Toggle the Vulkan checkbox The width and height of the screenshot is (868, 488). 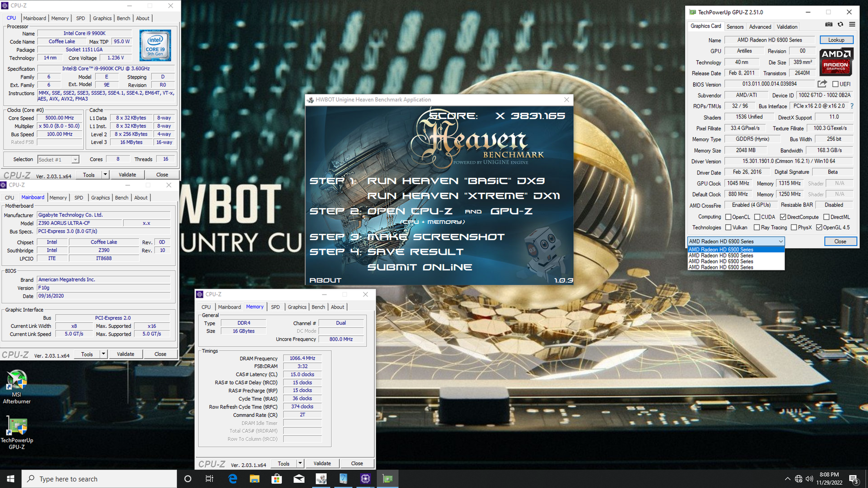[x=728, y=227]
